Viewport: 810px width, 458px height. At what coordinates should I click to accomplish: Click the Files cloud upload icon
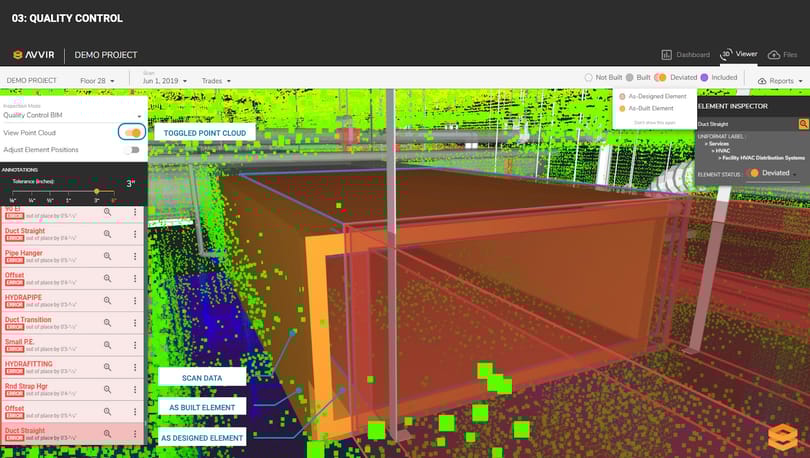(x=774, y=55)
